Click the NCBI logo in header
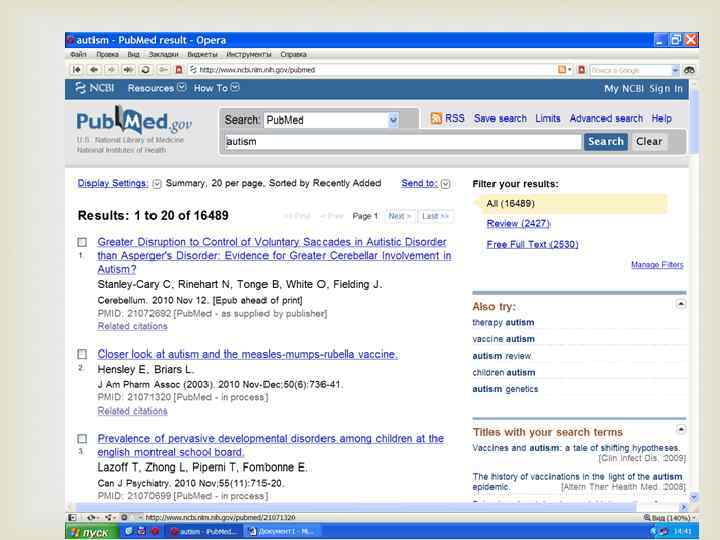720x540 pixels. click(95, 88)
